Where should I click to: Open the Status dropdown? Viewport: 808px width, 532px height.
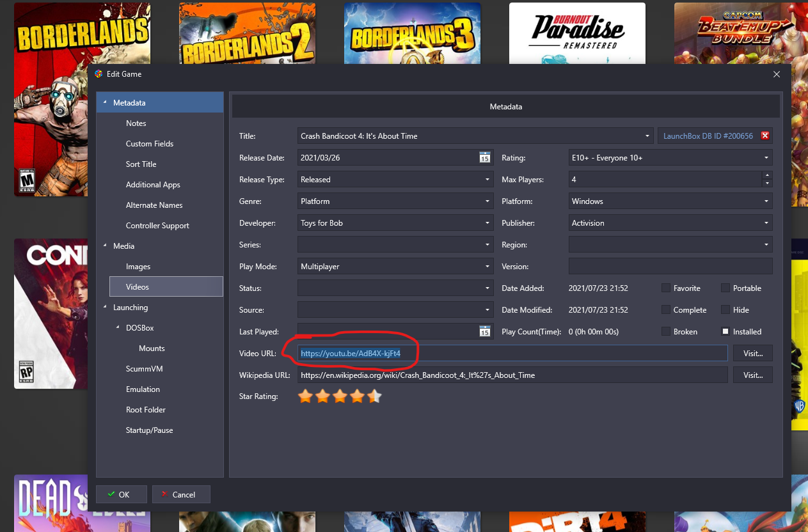pos(487,288)
